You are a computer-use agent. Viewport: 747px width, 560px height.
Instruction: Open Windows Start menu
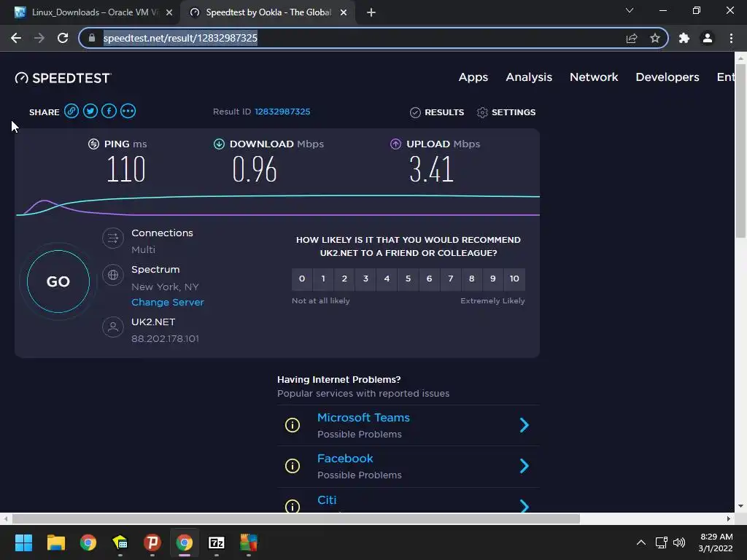23,542
